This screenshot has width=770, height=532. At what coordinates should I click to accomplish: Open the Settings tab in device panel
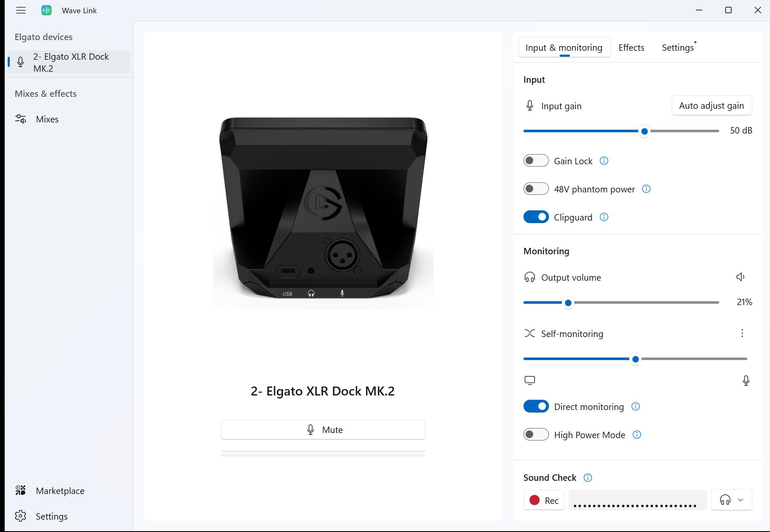[677, 47]
